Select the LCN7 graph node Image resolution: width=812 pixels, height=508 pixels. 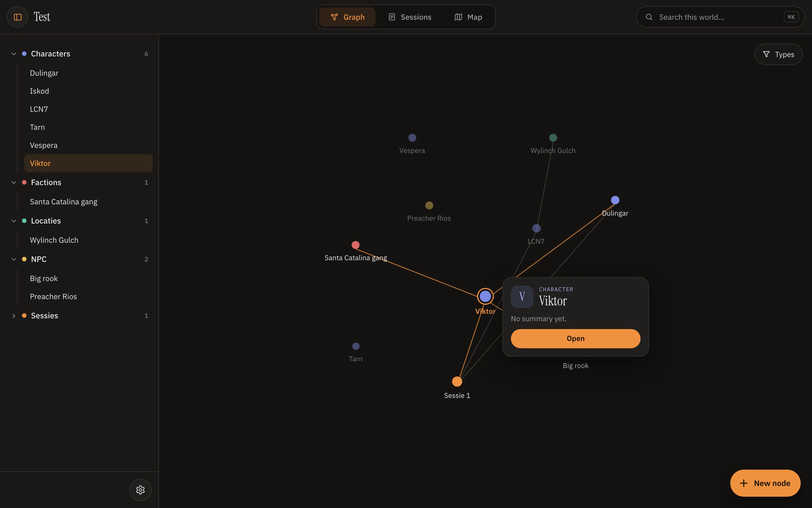(537, 229)
